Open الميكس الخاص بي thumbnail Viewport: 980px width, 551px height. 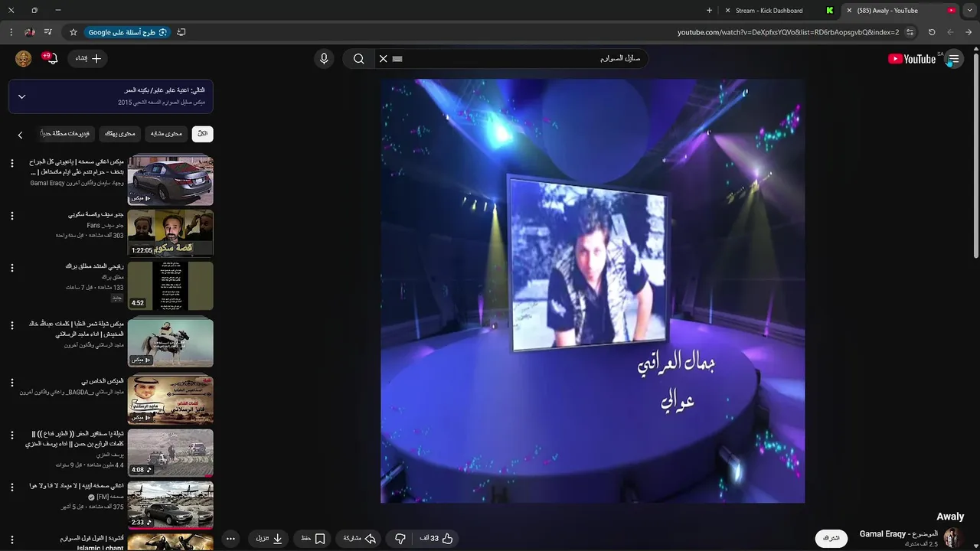point(170,400)
